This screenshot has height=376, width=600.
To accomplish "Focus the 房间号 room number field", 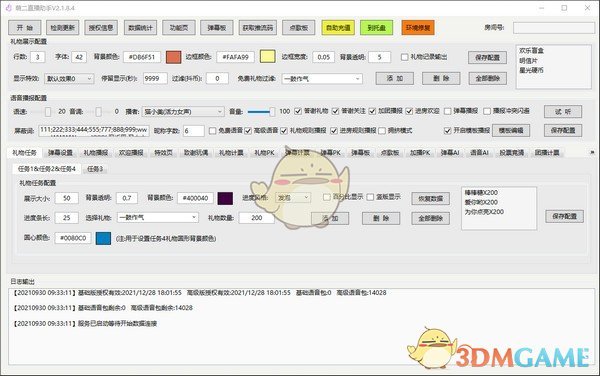I will click(553, 28).
